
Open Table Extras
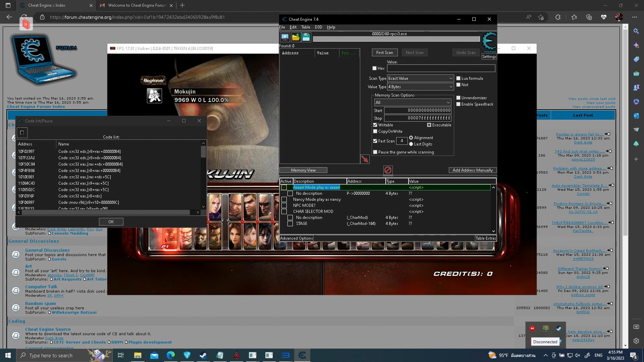[485, 238]
